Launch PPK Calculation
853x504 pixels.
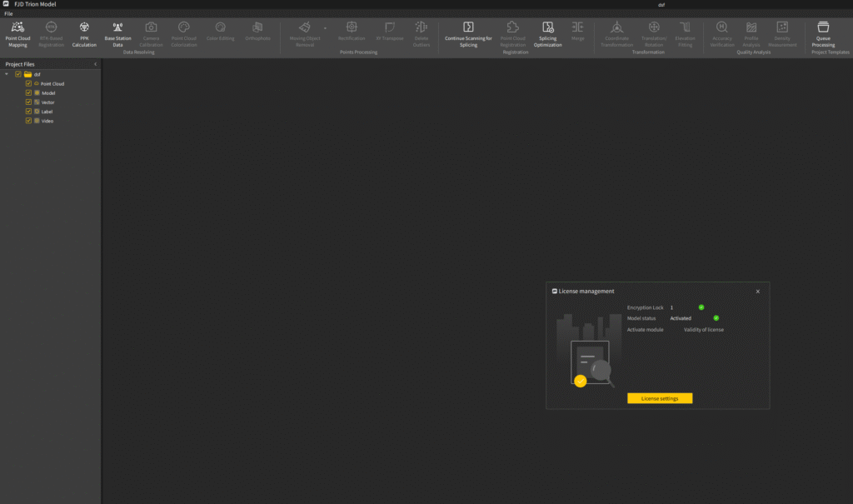coord(84,34)
